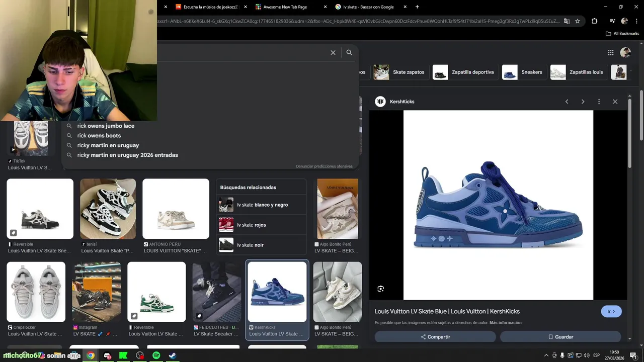
Task: Open Steam from the taskbar
Action: click(172, 355)
